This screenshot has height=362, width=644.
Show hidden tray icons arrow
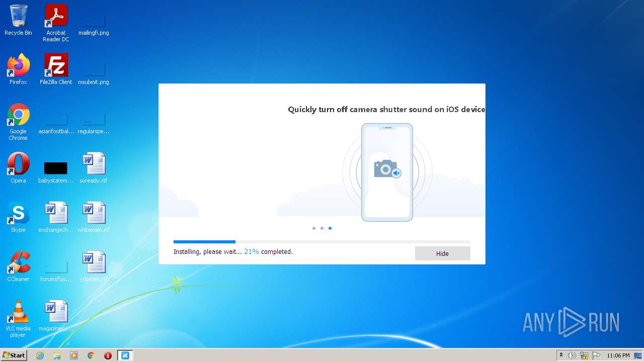[x=561, y=355]
